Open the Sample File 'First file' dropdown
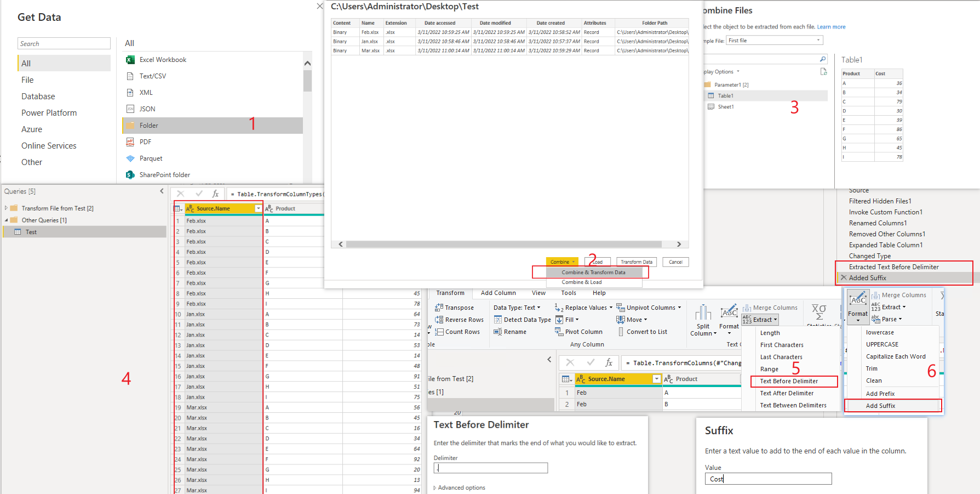Image resolution: width=980 pixels, height=494 pixels. 775,41
